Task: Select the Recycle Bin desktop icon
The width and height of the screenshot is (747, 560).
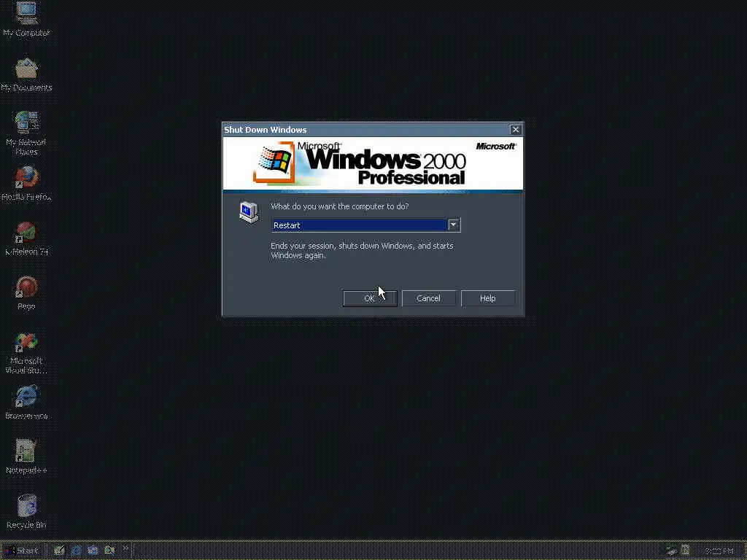Action: [26, 513]
